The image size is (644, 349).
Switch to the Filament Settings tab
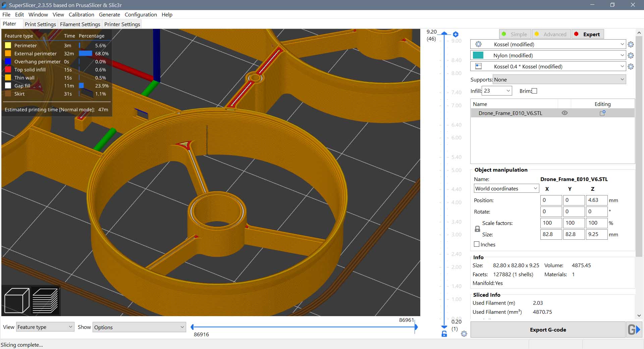80,24
